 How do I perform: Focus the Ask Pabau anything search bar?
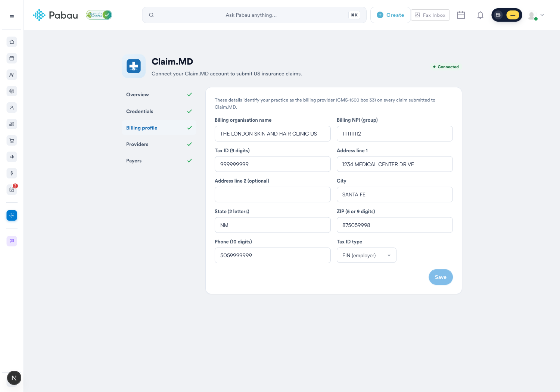point(254,15)
